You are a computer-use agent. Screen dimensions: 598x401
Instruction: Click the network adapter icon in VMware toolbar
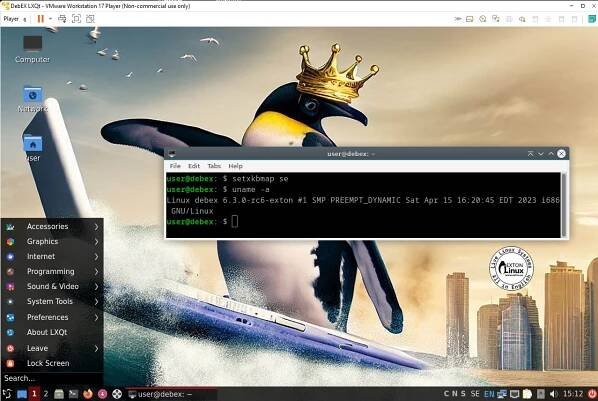496,19
